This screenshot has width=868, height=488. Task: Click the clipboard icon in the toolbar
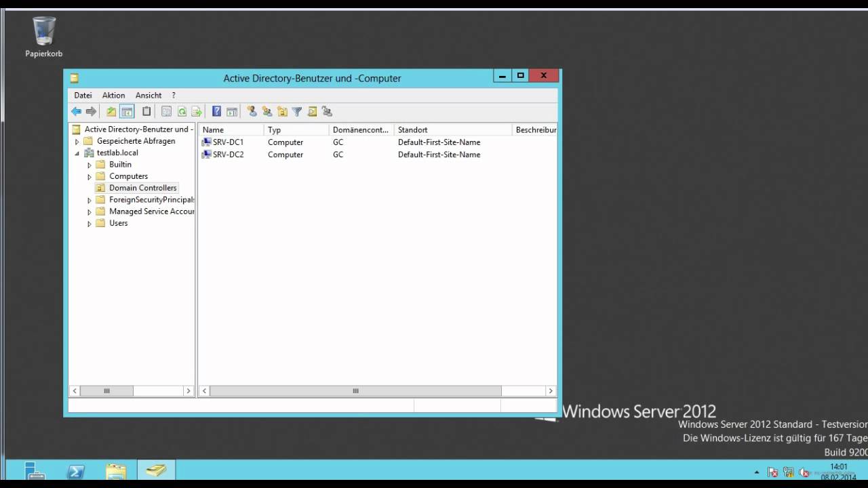[146, 112]
